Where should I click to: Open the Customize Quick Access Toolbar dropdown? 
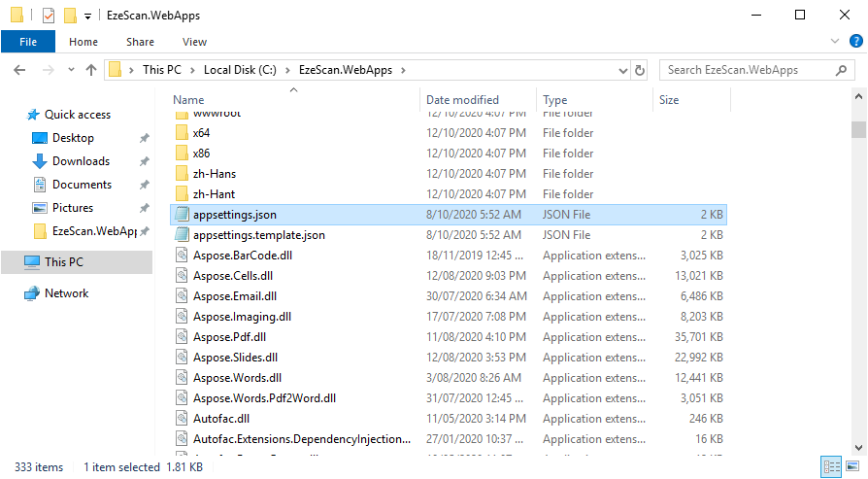click(87, 16)
